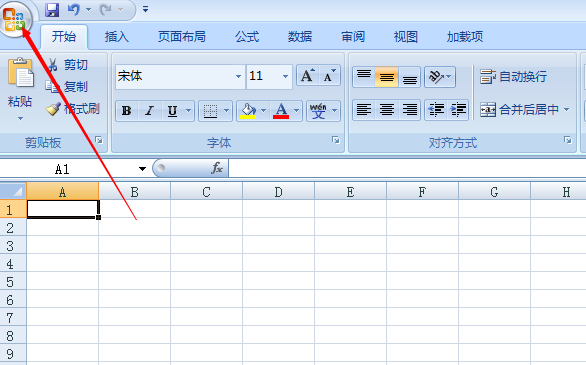
Task: Toggle bold formatting
Action: (127, 111)
